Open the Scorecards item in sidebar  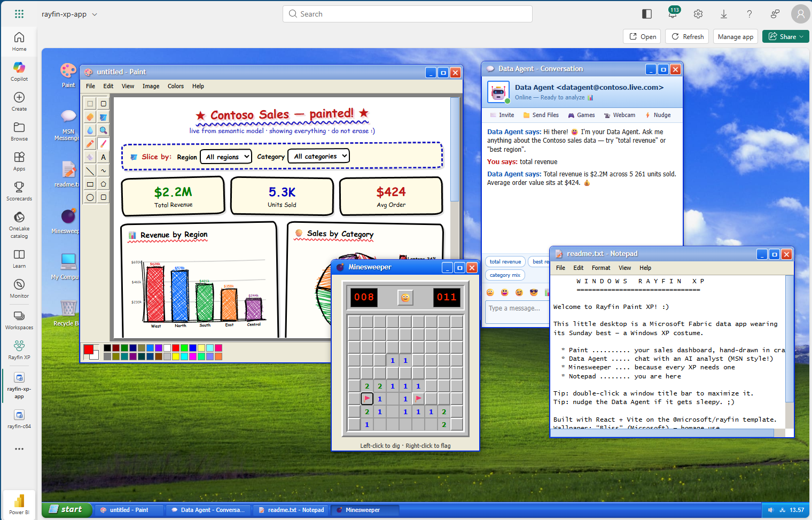(x=19, y=191)
